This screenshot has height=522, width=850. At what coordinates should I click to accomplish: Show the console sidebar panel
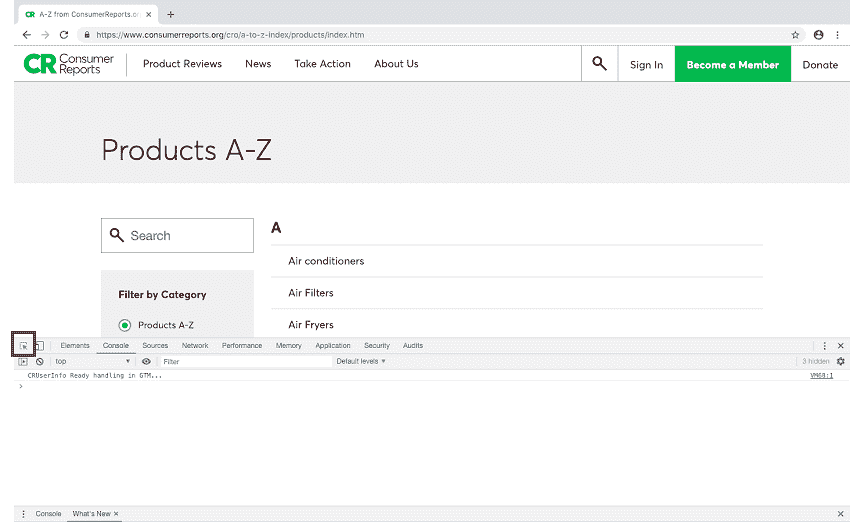(x=23, y=361)
